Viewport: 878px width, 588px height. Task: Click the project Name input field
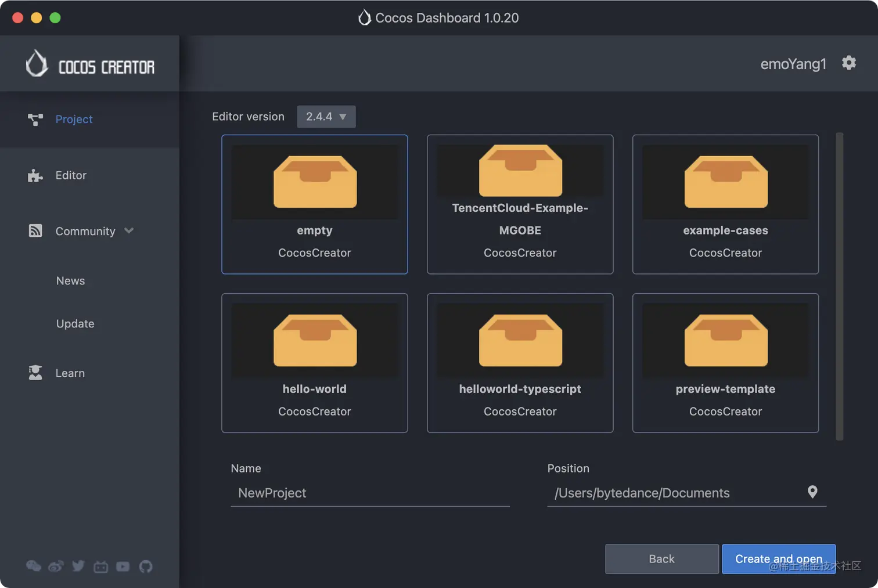(x=370, y=493)
